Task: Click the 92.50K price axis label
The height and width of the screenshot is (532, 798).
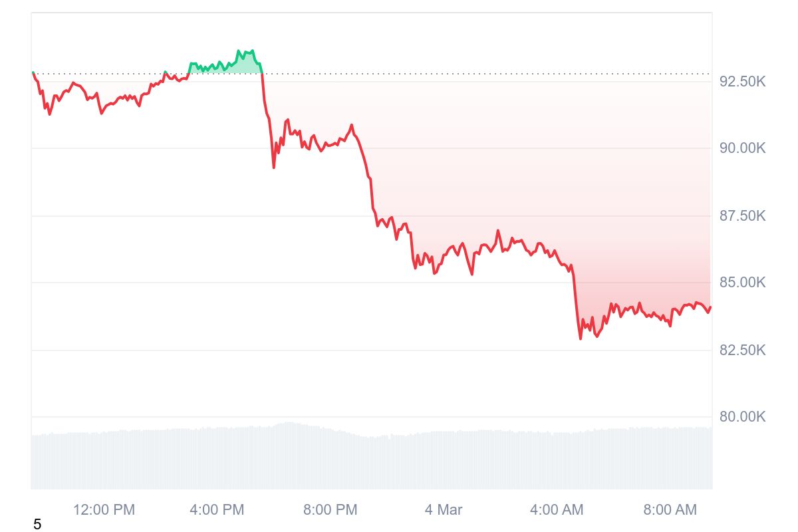Action: [742, 82]
